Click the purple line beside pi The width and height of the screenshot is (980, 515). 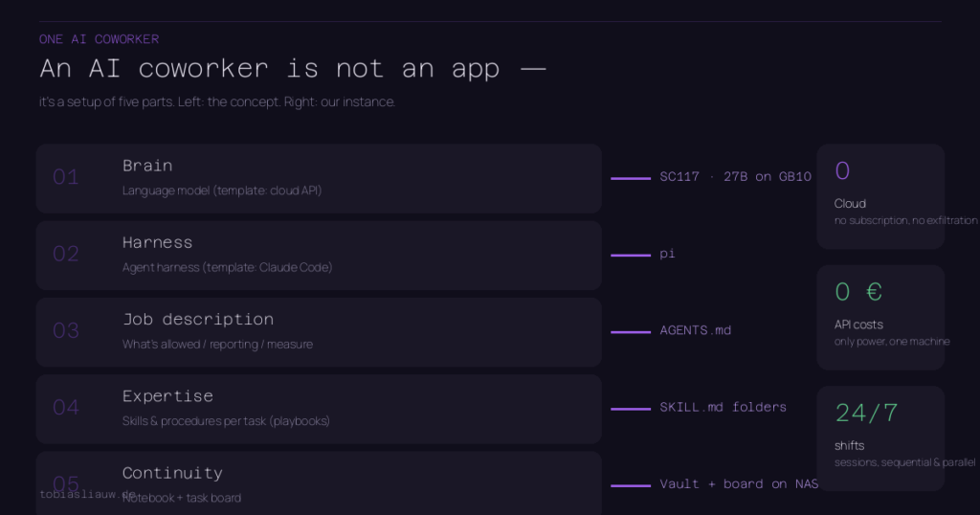click(631, 255)
